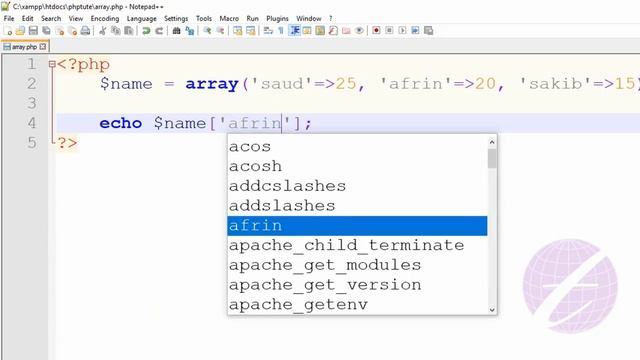The image size is (640, 360).
Task: Open Find with the binoculars icon
Action: [x=176, y=31]
